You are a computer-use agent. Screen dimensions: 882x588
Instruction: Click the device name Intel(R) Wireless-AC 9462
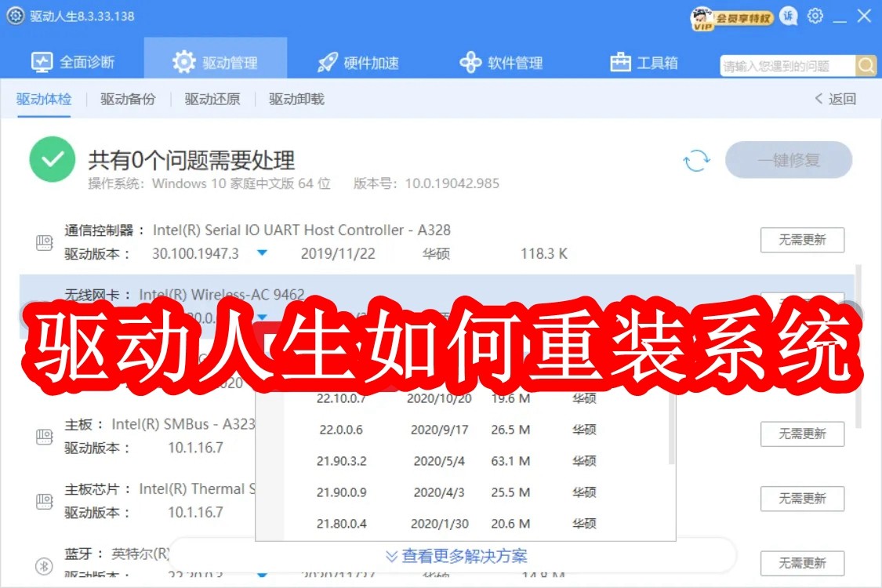(x=222, y=294)
